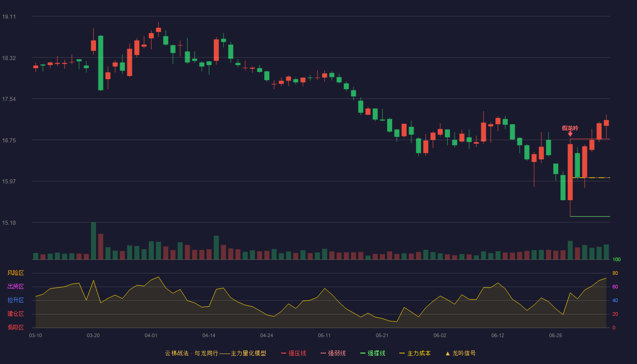Click the 03-20 date label
637x364 pixels.
click(93, 335)
